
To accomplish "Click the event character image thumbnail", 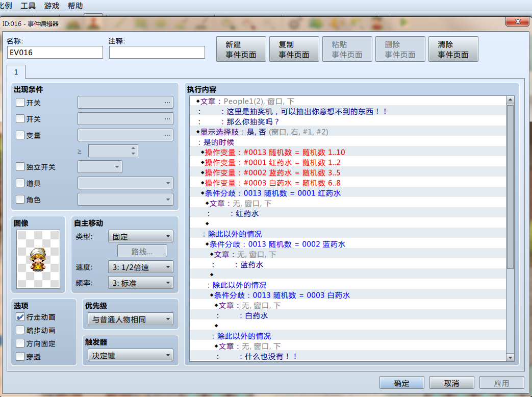I will pos(38,259).
